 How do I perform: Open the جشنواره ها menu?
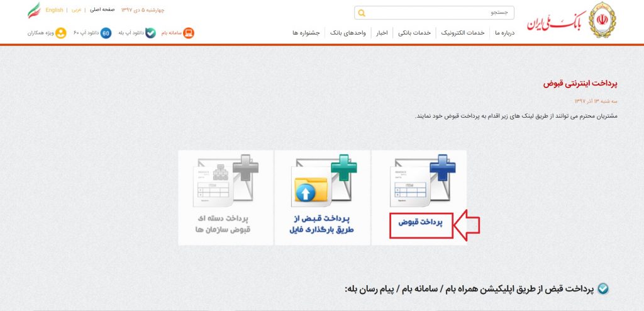[306, 33]
